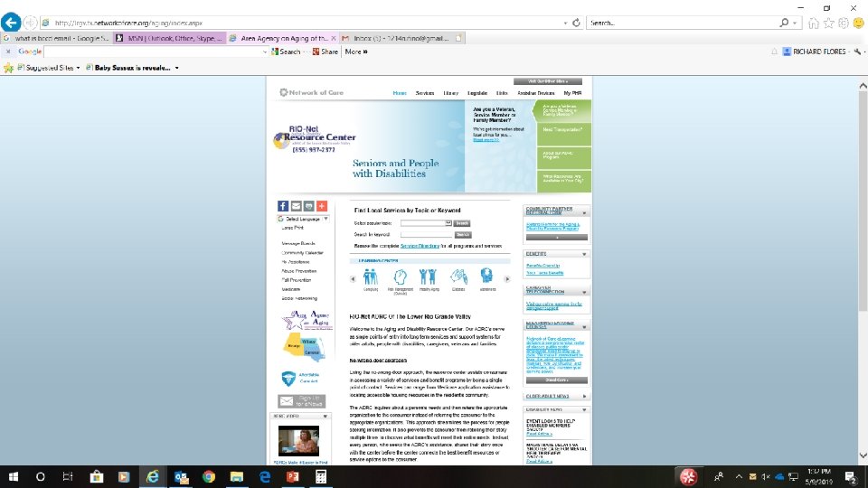Email this page via the envelope icon
The height and width of the screenshot is (488, 868).
297,206
